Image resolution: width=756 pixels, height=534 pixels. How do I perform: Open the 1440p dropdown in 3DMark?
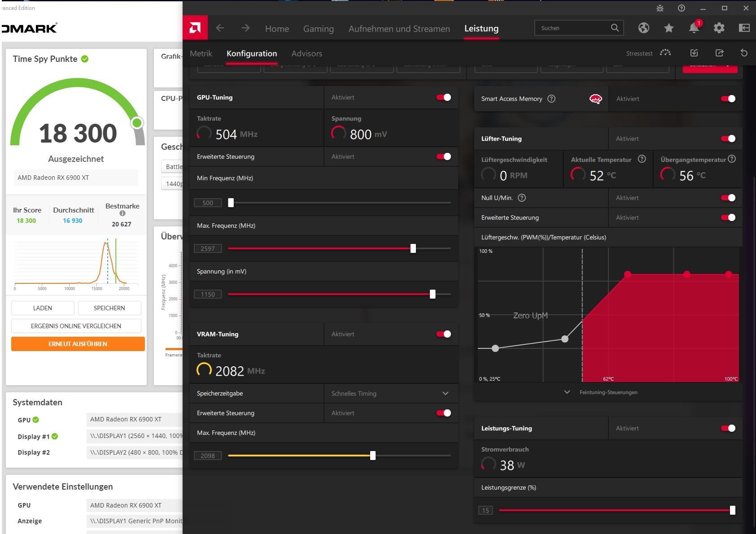[172, 184]
